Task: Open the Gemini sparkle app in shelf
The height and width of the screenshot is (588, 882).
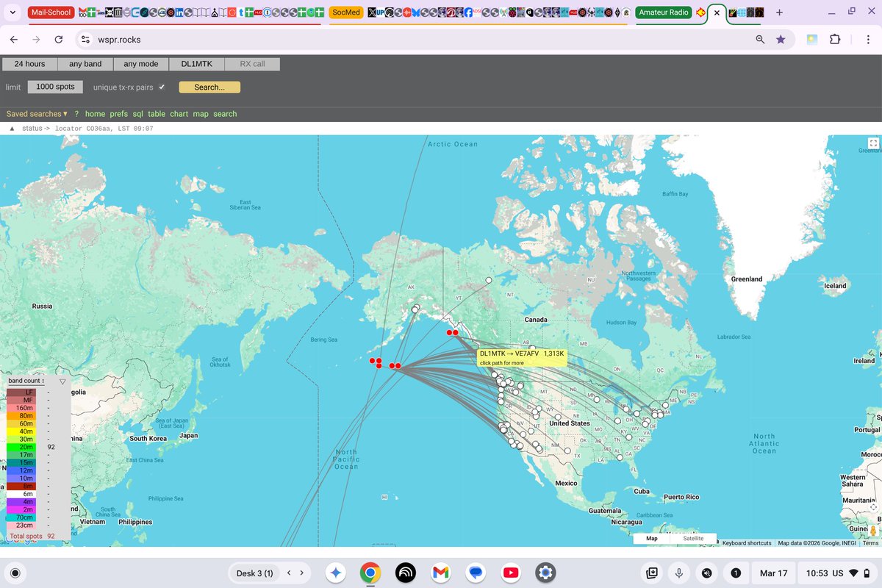Action: coord(335,573)
